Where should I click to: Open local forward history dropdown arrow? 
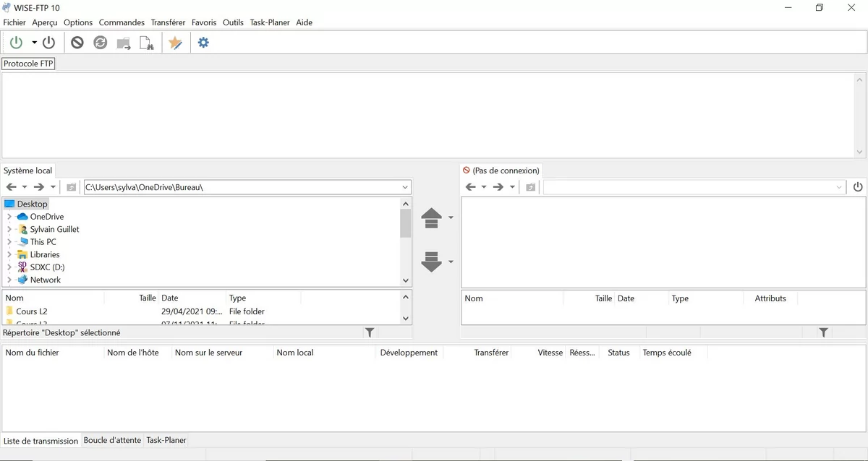coord(53,187)
